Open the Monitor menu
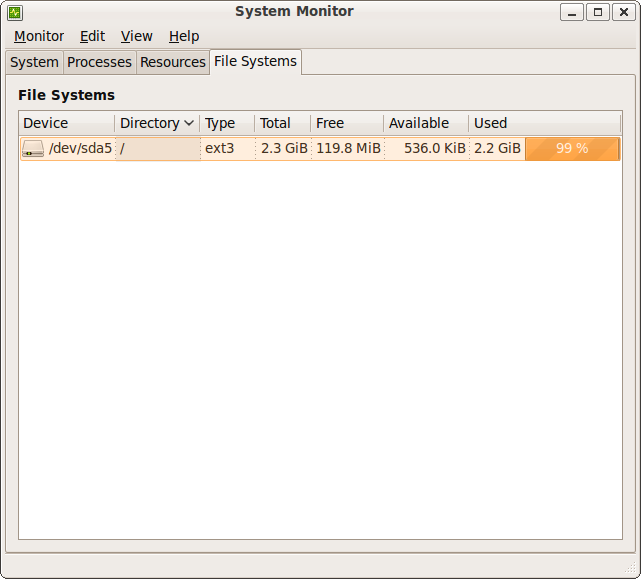Screen dimensions: 641x579 (x=39, y=36)
